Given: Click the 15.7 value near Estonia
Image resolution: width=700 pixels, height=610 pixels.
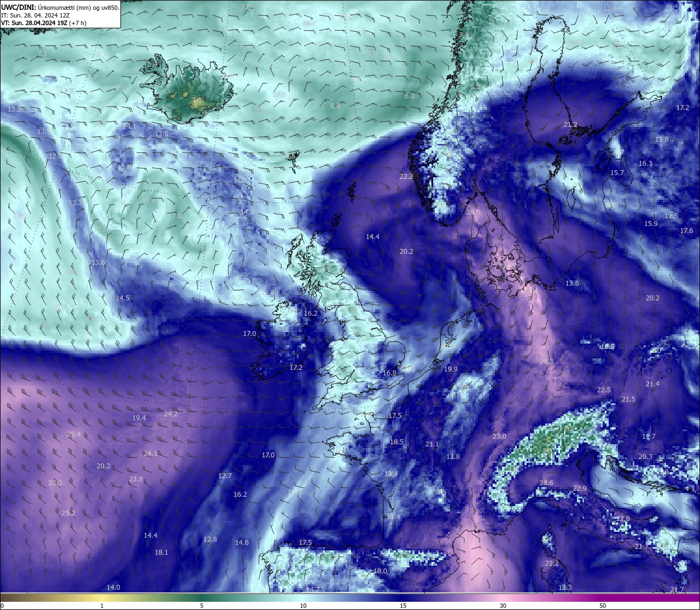Looking at the screenshot, I should click(x=617, y=173).
